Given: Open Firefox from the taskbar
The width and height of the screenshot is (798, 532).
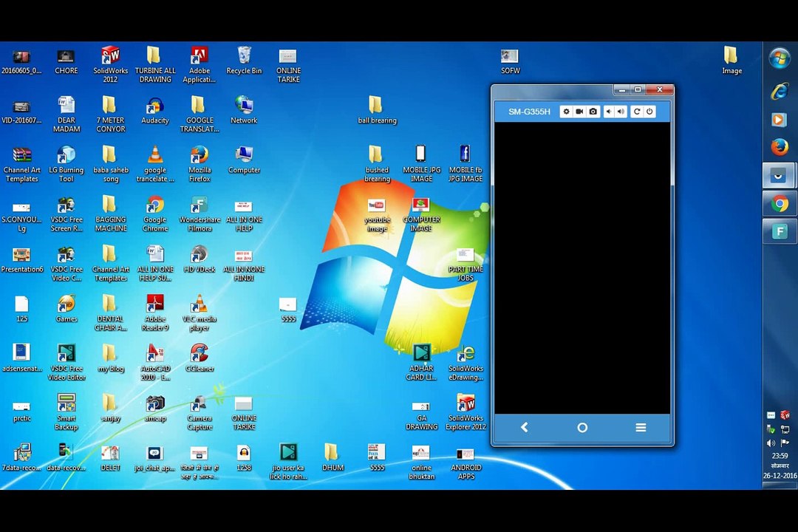Looking at the screenshot, I should coord(780,147).
